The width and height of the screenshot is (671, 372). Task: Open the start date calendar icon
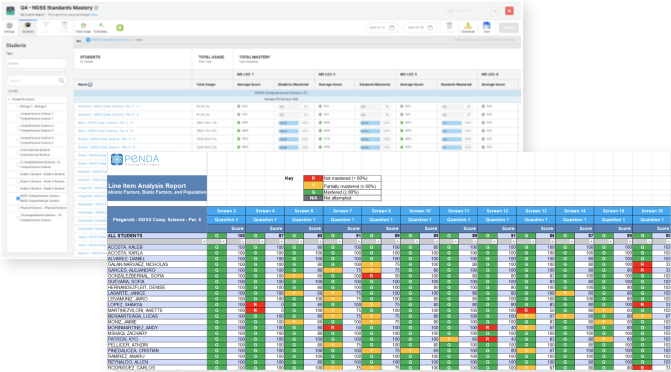(392, 28)
